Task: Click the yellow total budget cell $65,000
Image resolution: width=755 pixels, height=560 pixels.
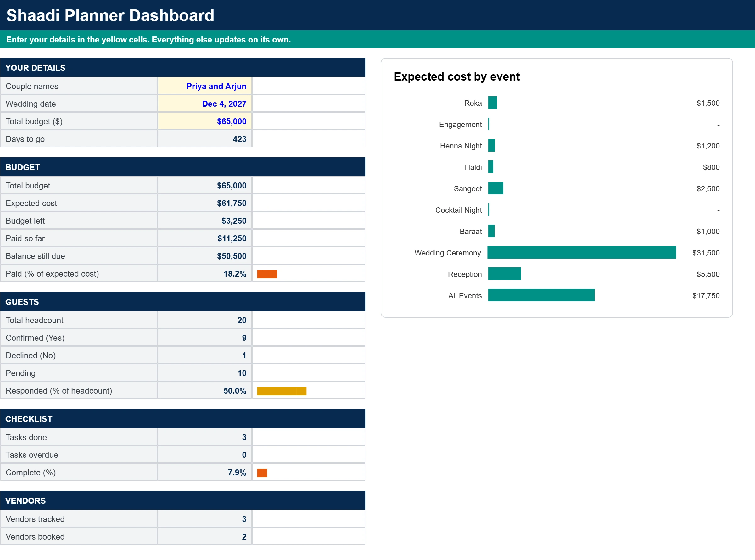Action: [205, 121]
